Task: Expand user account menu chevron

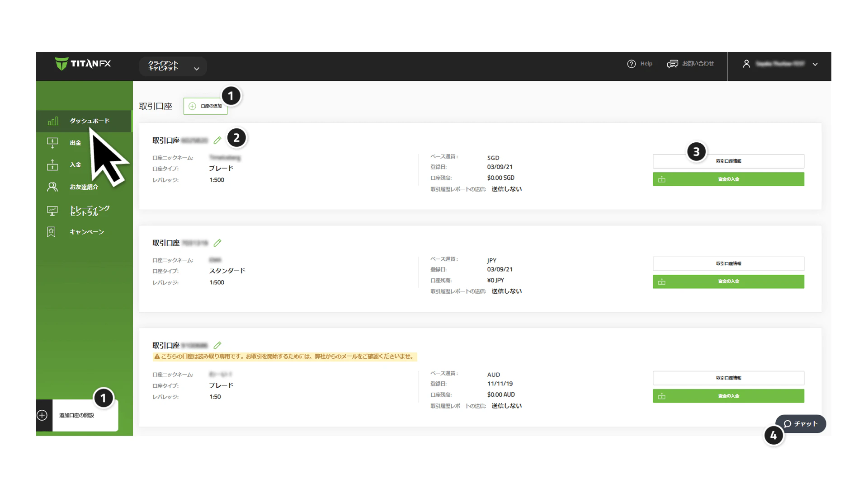Action: (x=815, y=64)
